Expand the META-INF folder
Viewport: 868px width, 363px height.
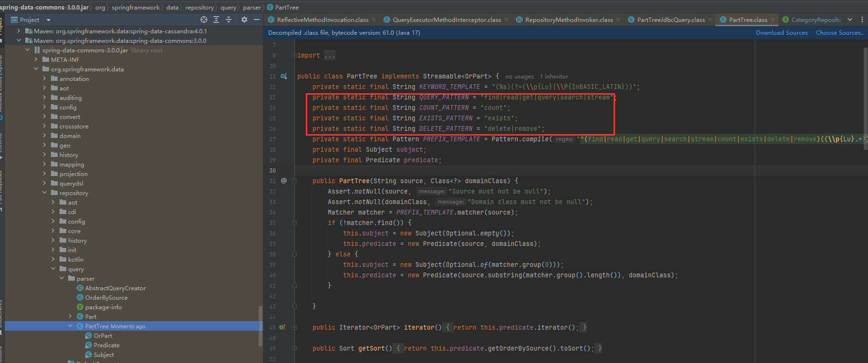pos(36,59)
